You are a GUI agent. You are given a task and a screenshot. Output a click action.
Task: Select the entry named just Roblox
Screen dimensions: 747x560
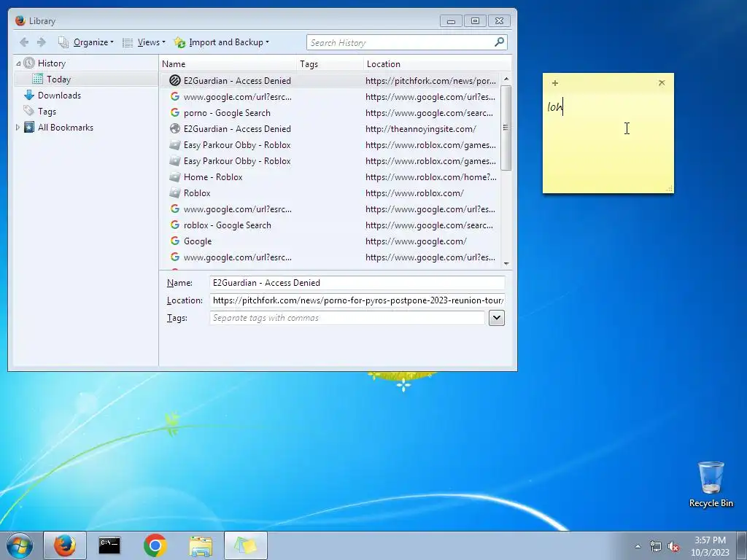(x=330, y=192)
